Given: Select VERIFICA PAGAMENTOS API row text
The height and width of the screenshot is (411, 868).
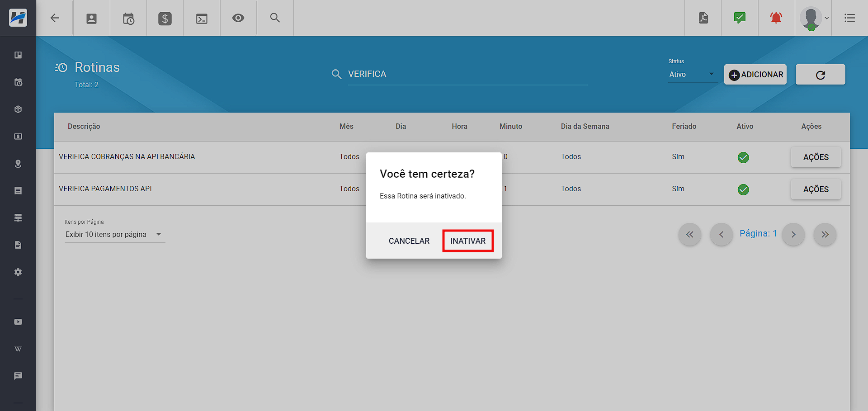Looking at the screenshot, I should point(105,189).
